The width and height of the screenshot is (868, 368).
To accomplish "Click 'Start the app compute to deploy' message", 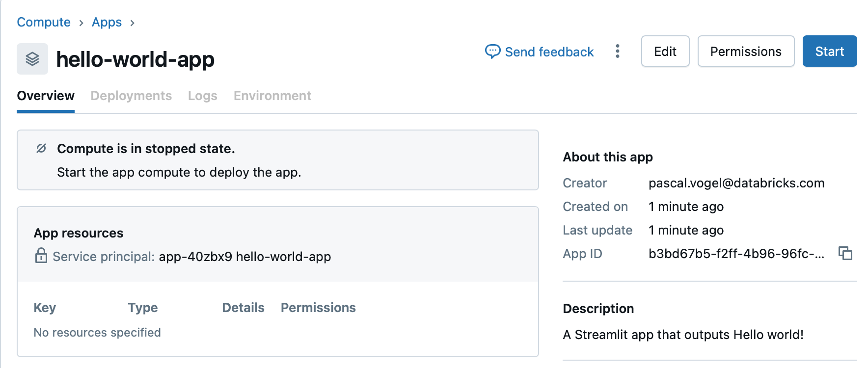I will click(x=179, y=172).
